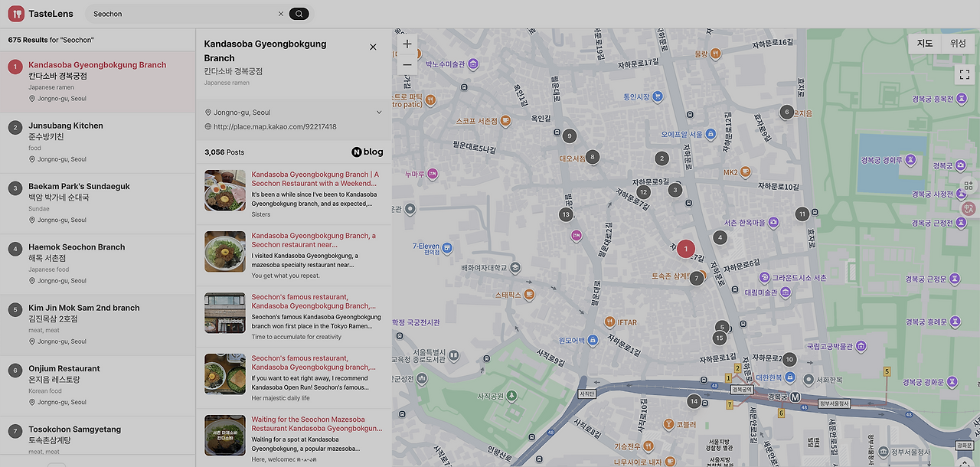
Task: Click into the Seochon search field
Action: [182, 14]
